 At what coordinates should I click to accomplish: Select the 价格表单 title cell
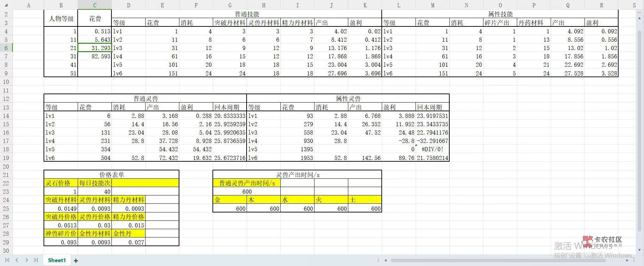point(111,175)
